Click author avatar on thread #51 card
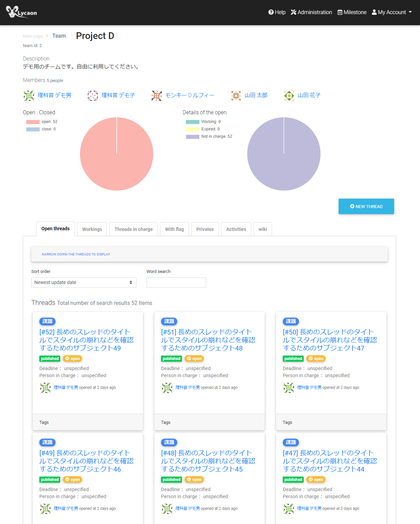Screen dimensions: 420x524 [x=167, y=388]
